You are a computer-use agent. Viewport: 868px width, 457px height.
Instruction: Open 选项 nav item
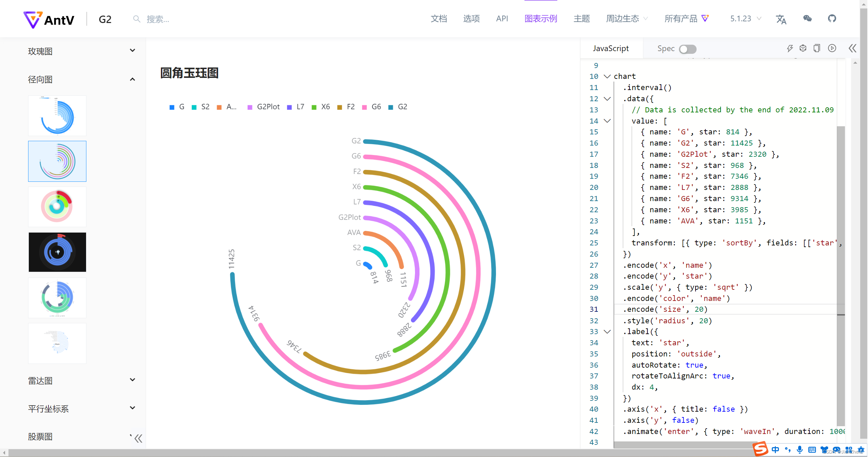pyautogui.click(x=471, y=19)
